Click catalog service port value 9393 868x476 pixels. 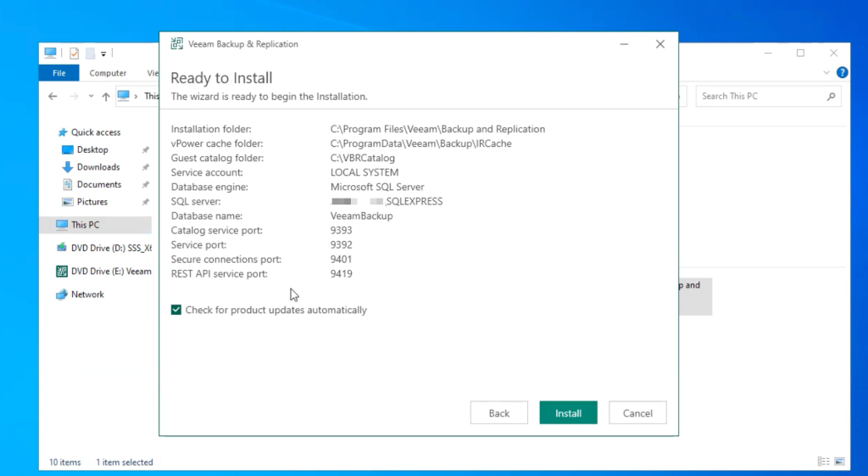tap(341, 230)
